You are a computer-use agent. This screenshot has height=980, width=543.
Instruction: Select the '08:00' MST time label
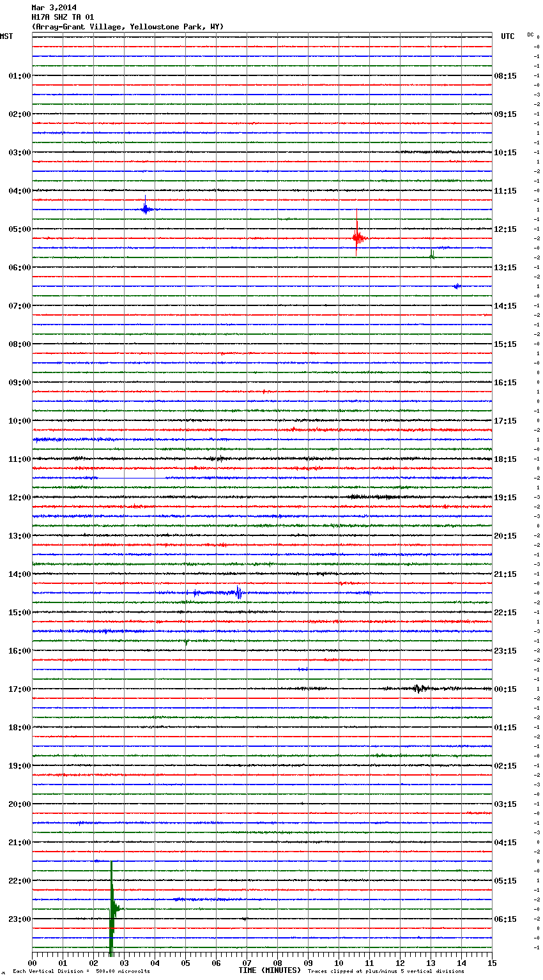click(x=19, y=344)
